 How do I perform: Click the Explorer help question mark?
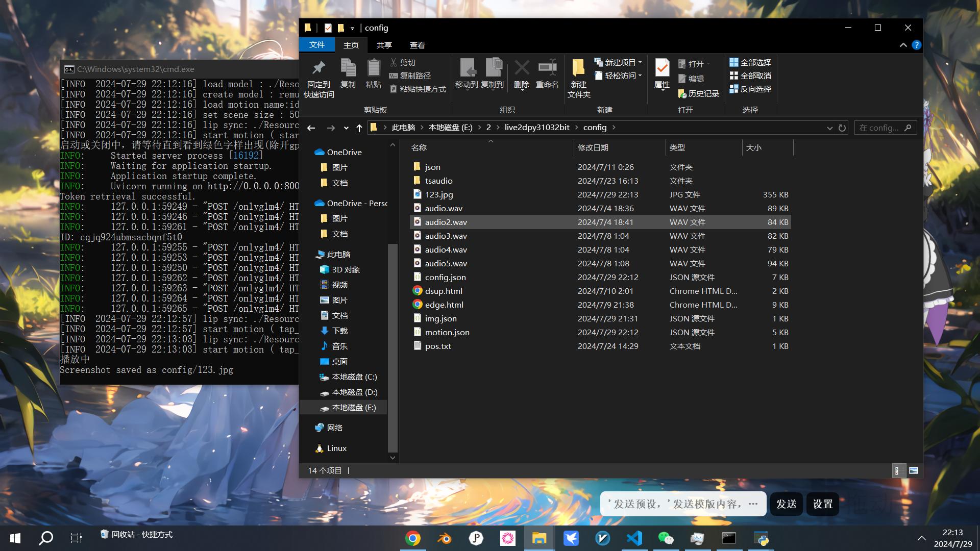pyautogui.click(x=916, y=45)
